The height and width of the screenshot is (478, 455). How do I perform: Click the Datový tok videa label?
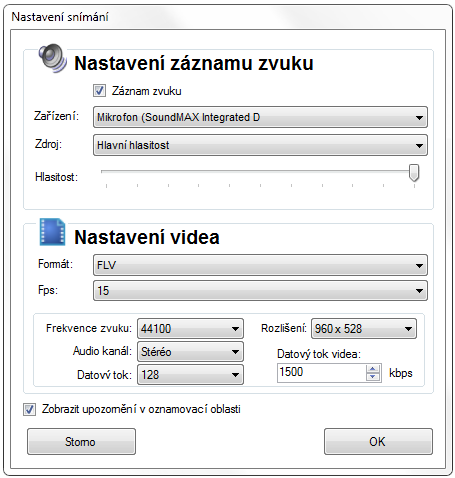pyautogui.click(x=319, y=354)
